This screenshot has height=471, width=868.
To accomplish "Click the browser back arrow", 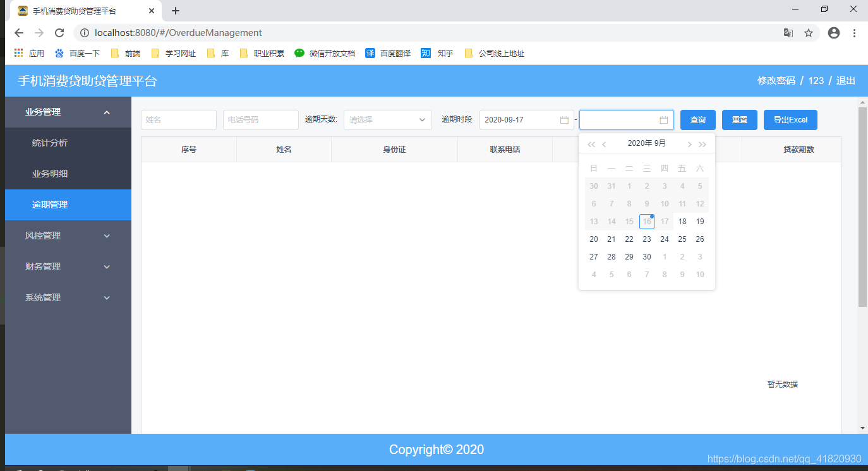I will [x=19, y=33].
